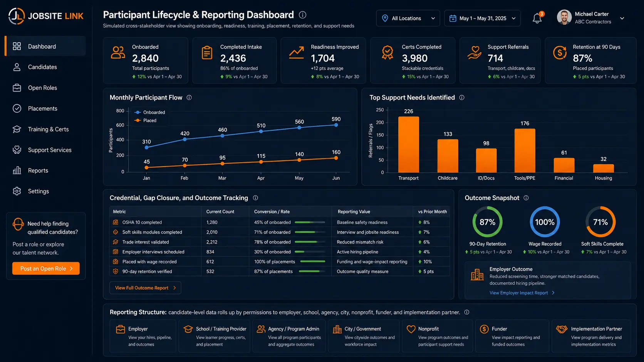Go to Dashboard in the sidebar
The height and width of the screenshot is (362, 644).
[45, 46]
